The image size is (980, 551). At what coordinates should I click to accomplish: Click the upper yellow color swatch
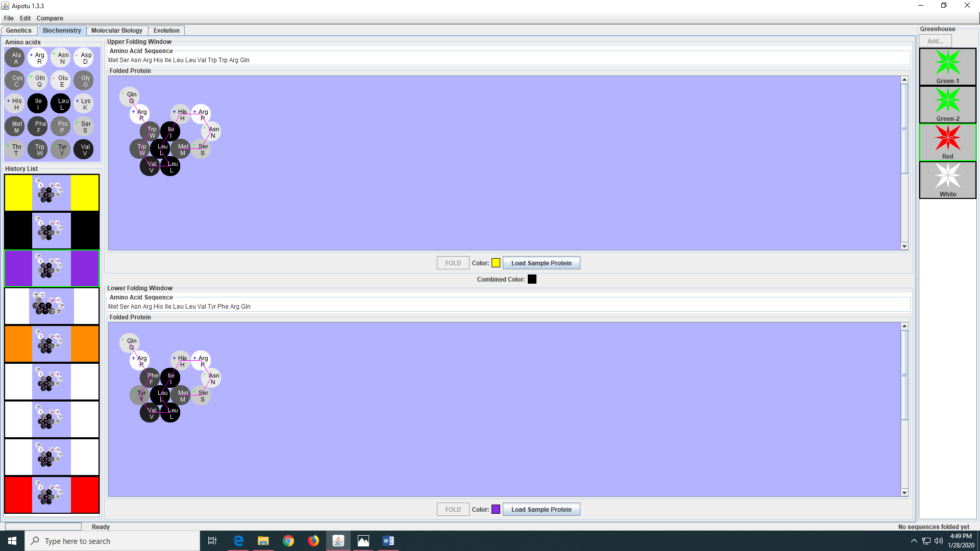pos(496,263)
